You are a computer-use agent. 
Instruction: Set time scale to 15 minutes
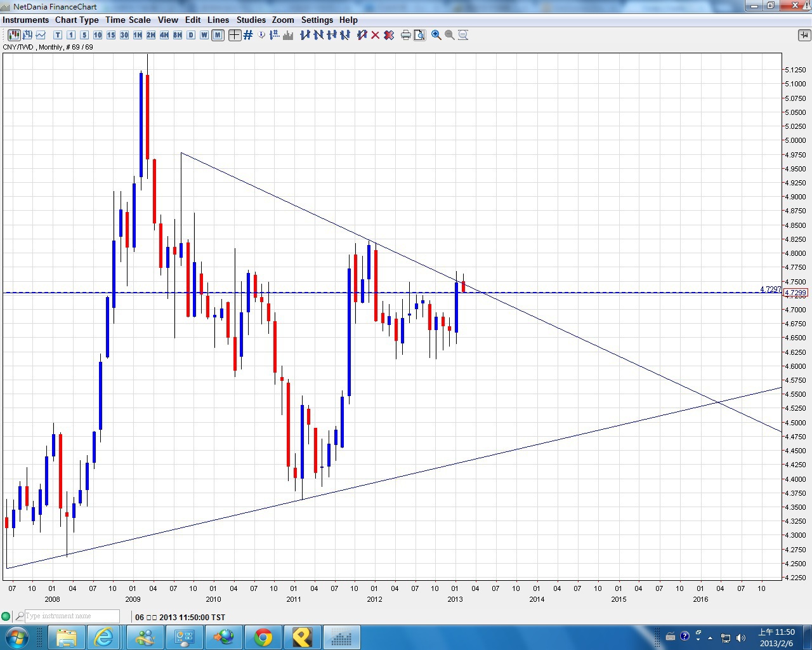111,35
